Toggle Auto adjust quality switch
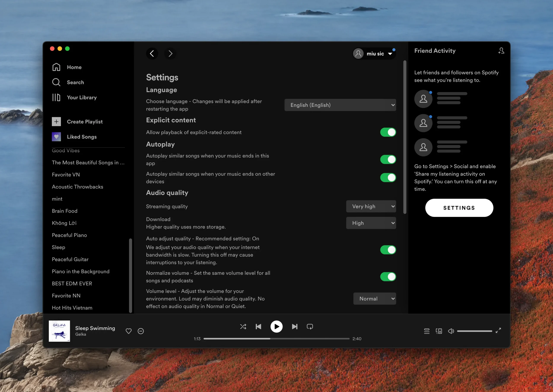Viewport: 553px width, 392px height. coord(388,250)
